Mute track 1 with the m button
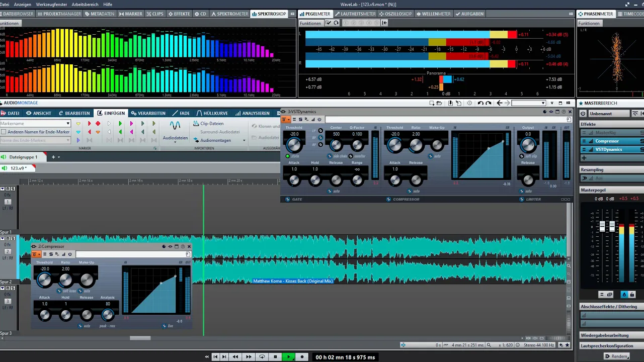 [x=8, y=189]
